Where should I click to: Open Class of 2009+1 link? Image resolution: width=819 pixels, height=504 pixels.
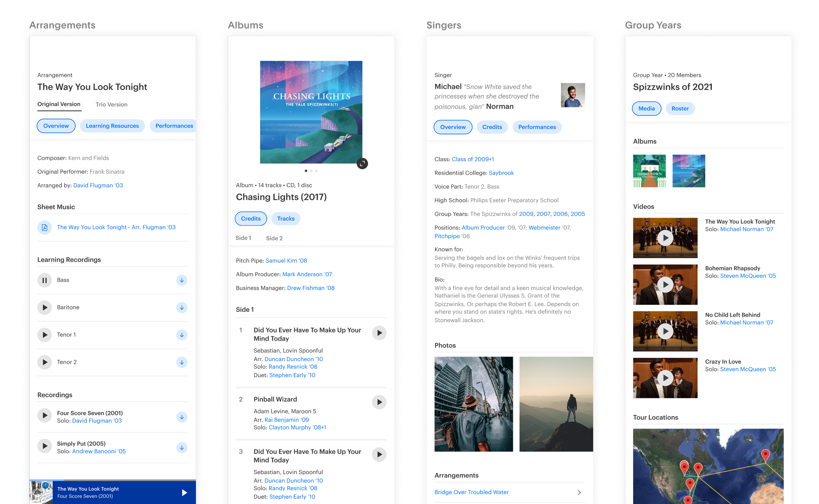[473, 159]
